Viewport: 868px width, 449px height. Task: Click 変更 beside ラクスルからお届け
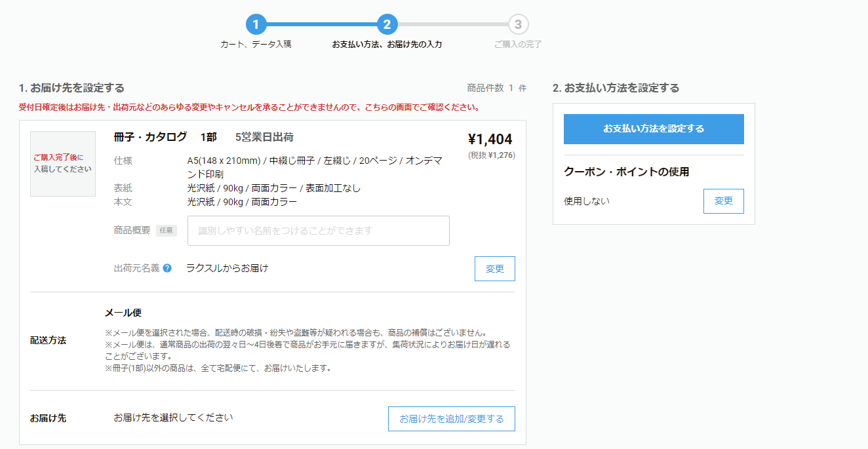click(x=494, y=268)
